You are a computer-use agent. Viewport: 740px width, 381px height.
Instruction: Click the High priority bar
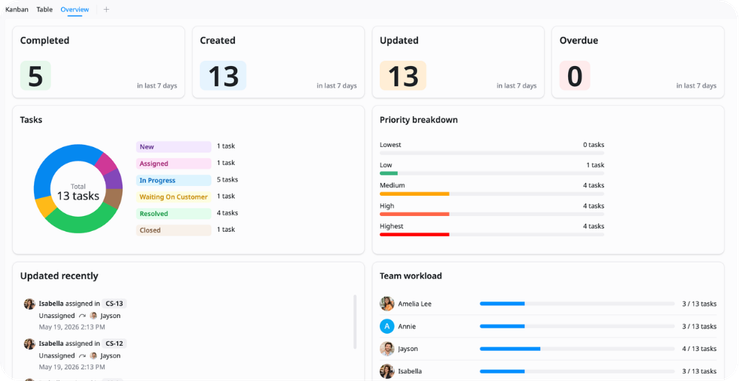tap(414, 214)
